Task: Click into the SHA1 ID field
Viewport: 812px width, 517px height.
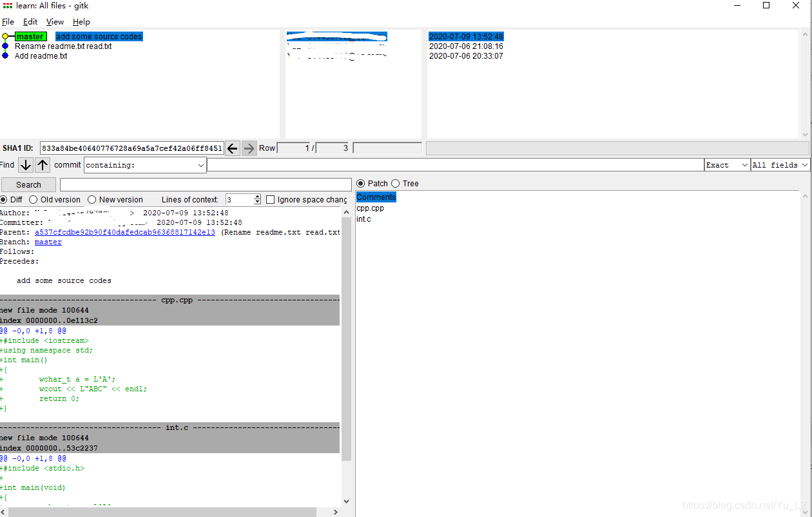Action: [x=132, y=148]
